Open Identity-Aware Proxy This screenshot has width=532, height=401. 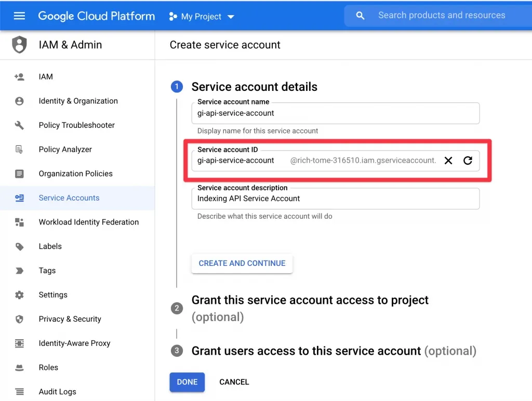[74, 343]
